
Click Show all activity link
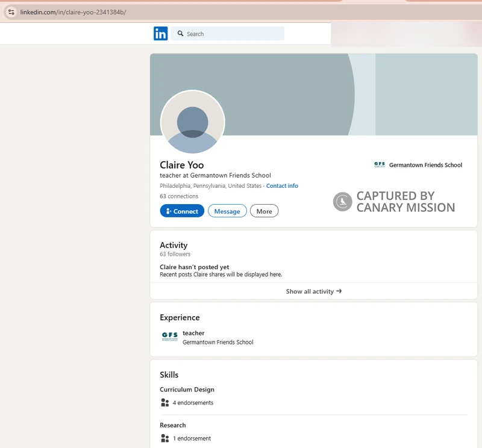(313, 291)
